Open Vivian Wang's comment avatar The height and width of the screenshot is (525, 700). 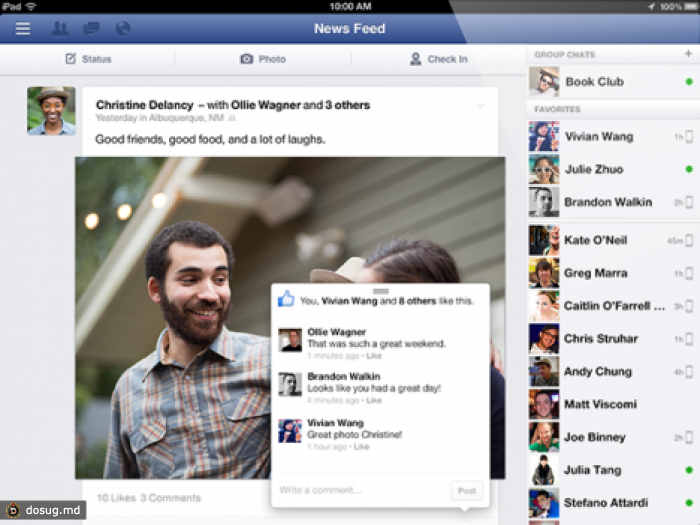(290, 431)
